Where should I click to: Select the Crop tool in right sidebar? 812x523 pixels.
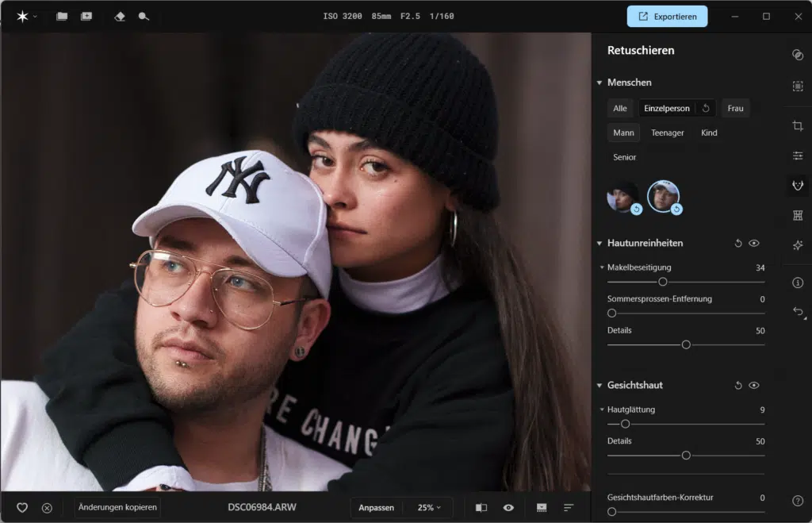pyautogui.click(x=798, y=126)
